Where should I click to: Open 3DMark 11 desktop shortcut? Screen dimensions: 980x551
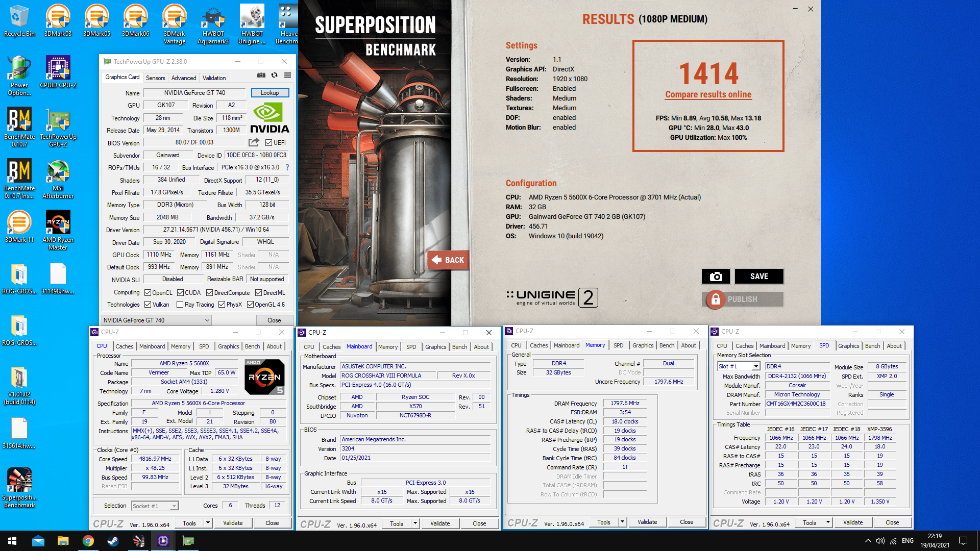[19, 227]
